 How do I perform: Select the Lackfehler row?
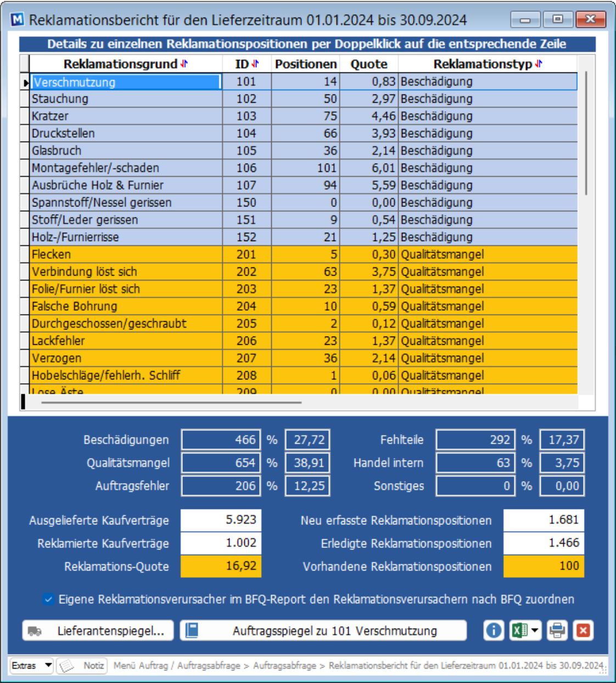(303, 340)
